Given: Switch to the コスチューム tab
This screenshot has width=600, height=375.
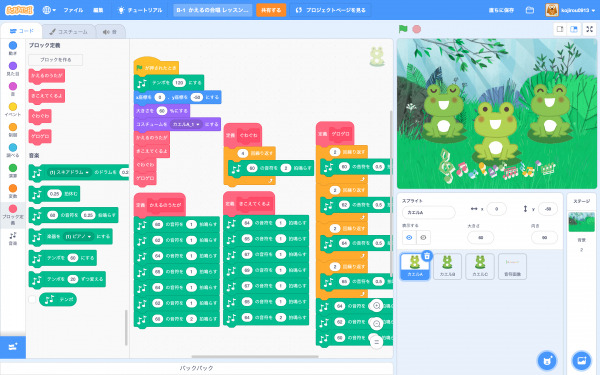Looking at the screenshot, I should click(68, 32).
